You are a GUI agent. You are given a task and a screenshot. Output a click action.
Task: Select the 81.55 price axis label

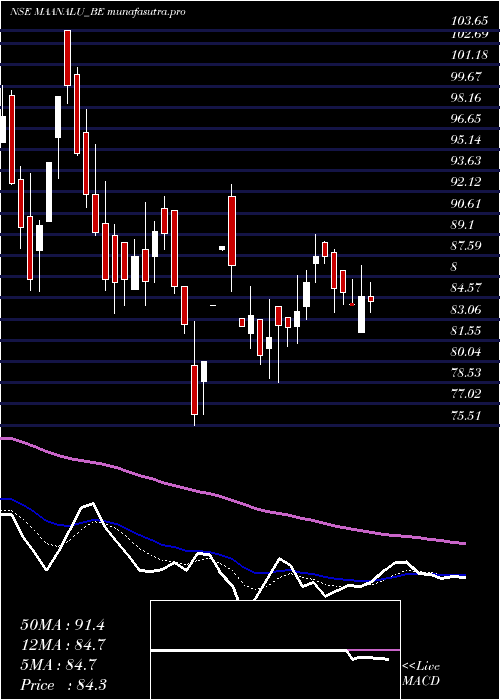pos(467,331)
